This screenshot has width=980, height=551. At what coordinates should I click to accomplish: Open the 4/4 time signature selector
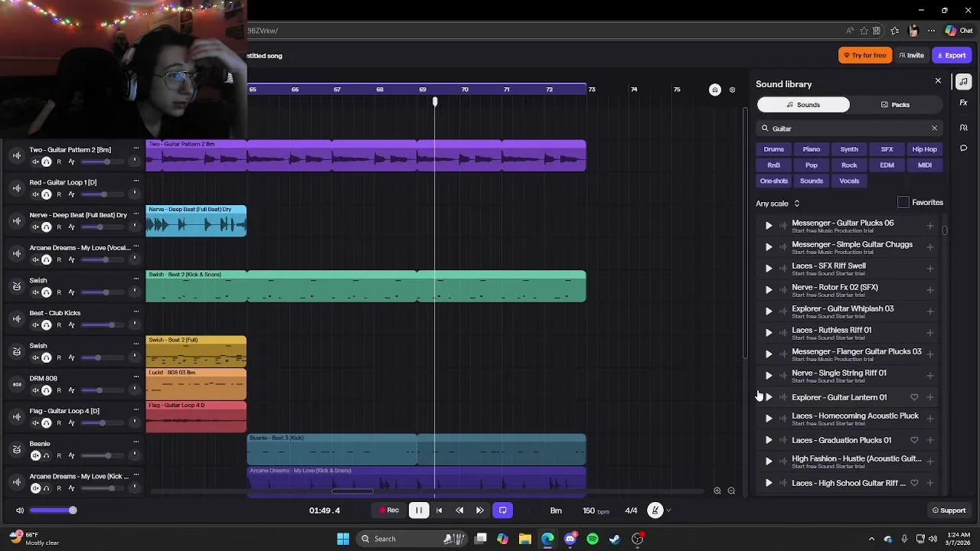[631, 510]
